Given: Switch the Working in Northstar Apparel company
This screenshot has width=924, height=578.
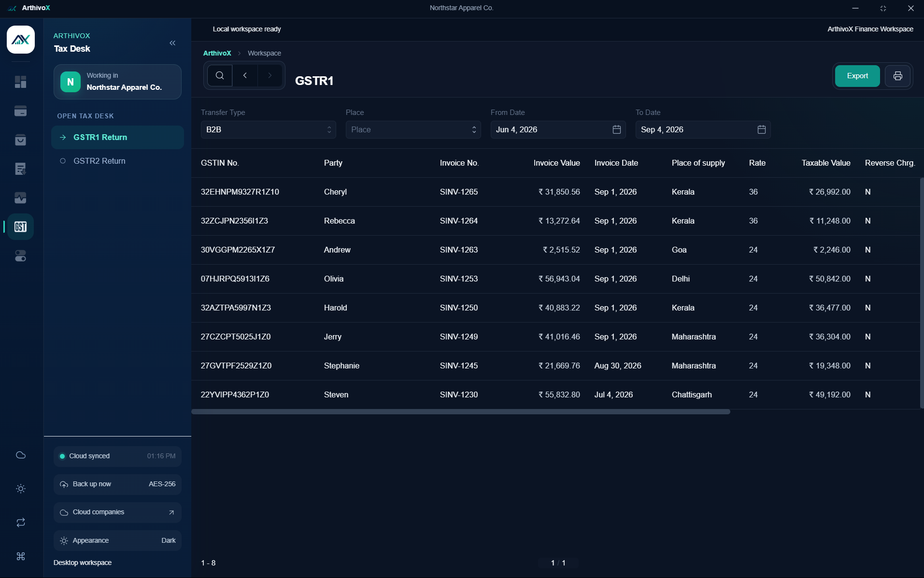Looking at the screenshot, I should [x=117, y=82].
